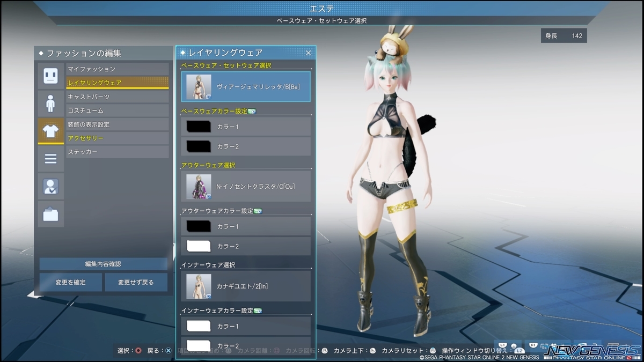Click icon beside インナーウェアカラー設定 header
Viewport: 644px width, 362px height.
[258, 311]
